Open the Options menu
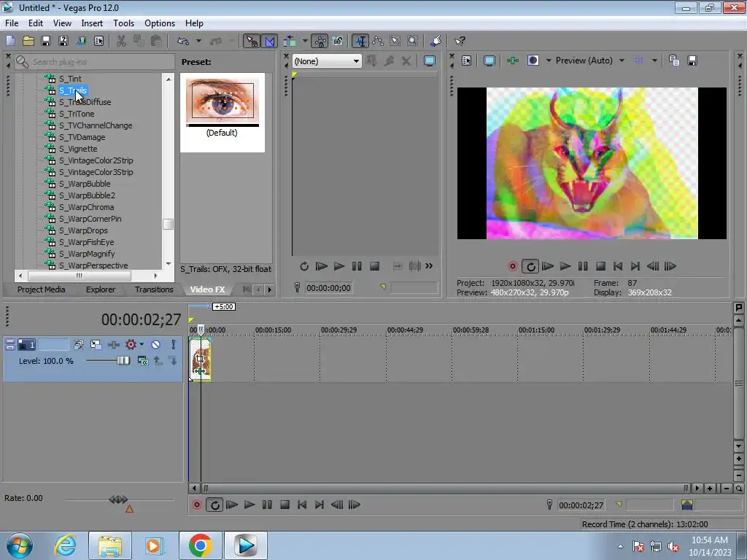 coord(160,23)
